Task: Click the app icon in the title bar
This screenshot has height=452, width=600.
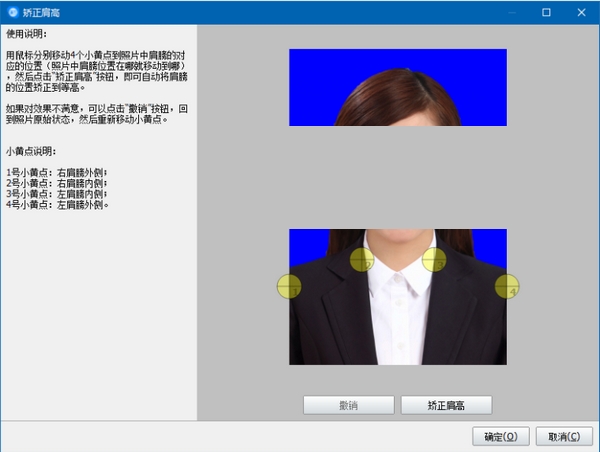Action: (12, 12)
